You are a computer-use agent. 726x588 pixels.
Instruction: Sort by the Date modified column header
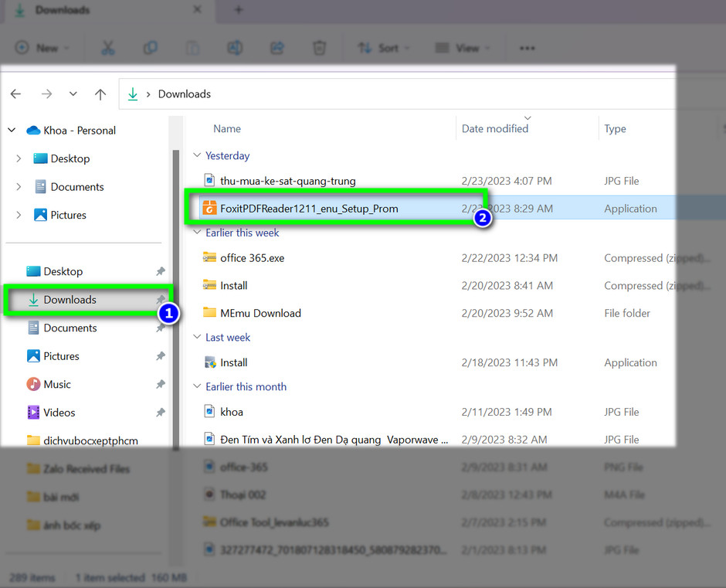pyautogui.click(x=495, y=129)
